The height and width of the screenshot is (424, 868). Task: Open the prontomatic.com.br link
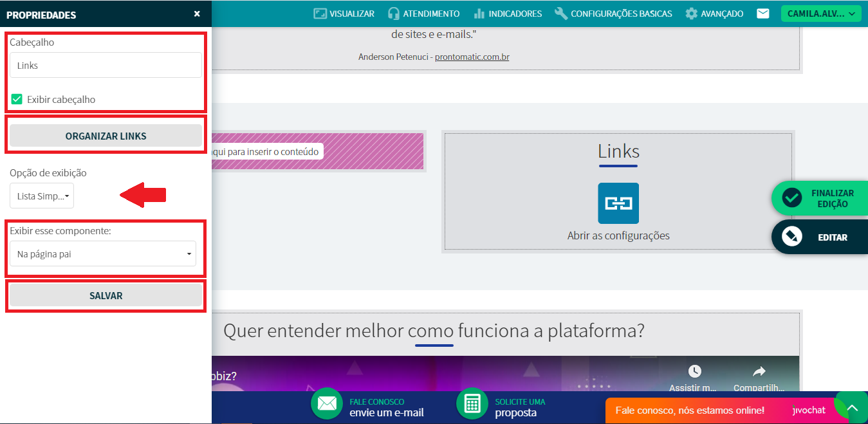point(472,57)
